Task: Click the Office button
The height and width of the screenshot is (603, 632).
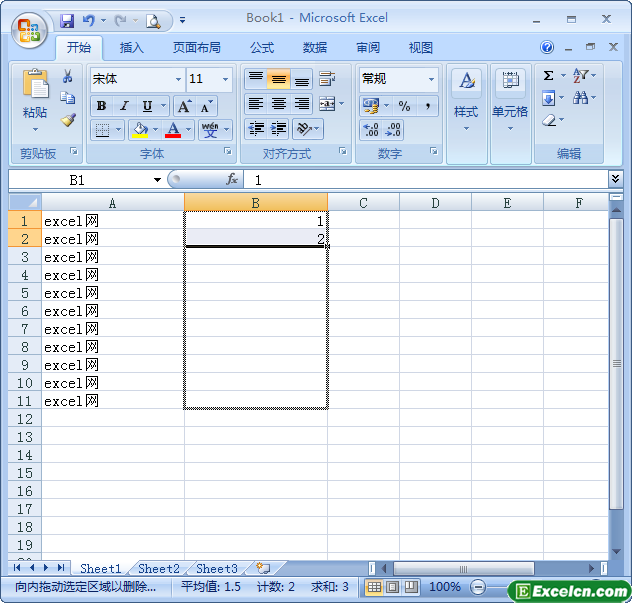Action: coord(29,30)
